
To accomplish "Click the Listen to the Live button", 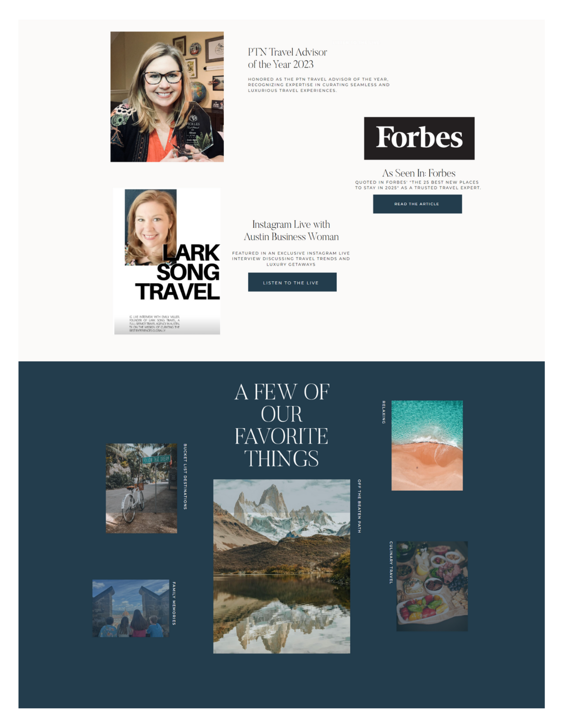I will [x=292, y=282].
